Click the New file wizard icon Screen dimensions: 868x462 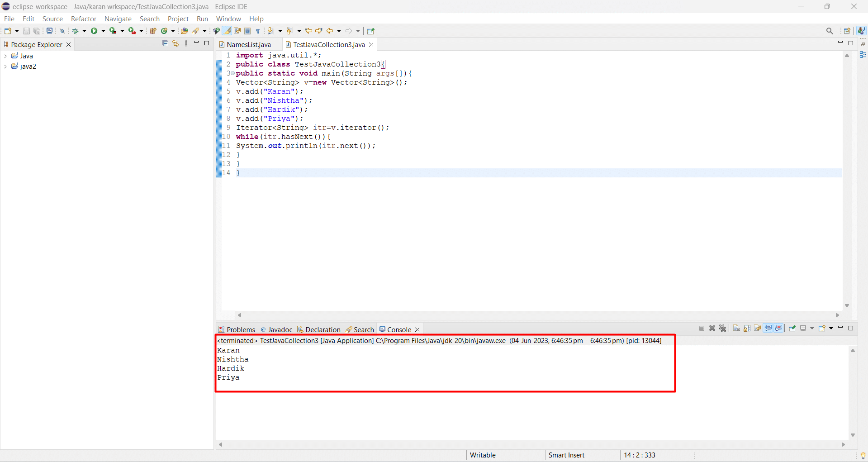(8, 31)
